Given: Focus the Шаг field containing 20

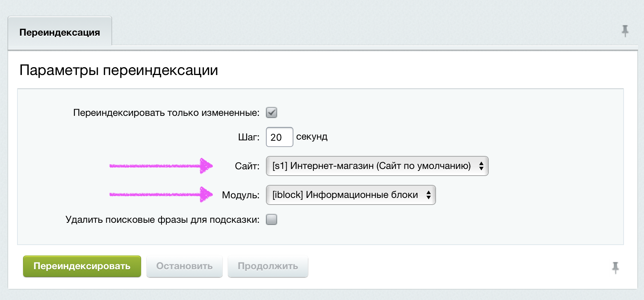Looking at the screenshot, I should 280,137.
